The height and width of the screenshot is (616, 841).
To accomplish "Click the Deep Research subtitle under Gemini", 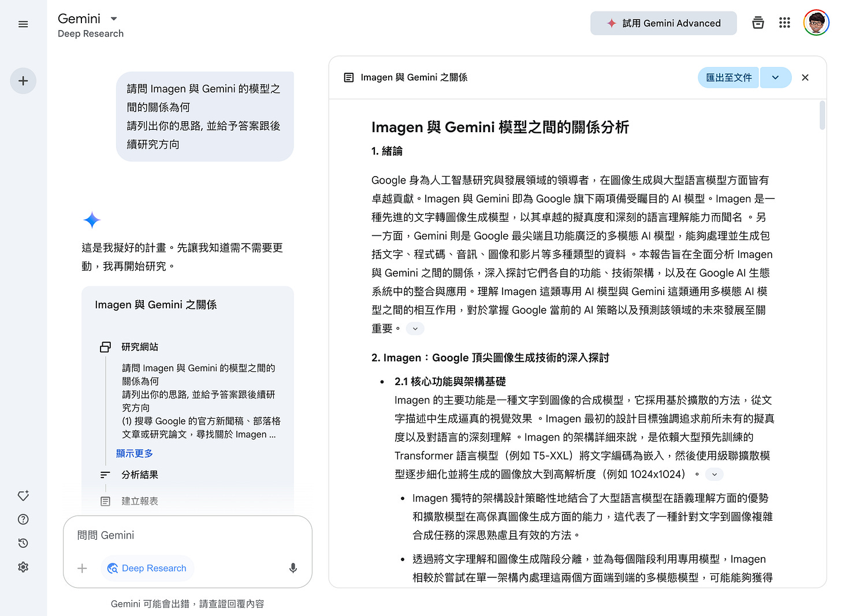I will point(91,33).
